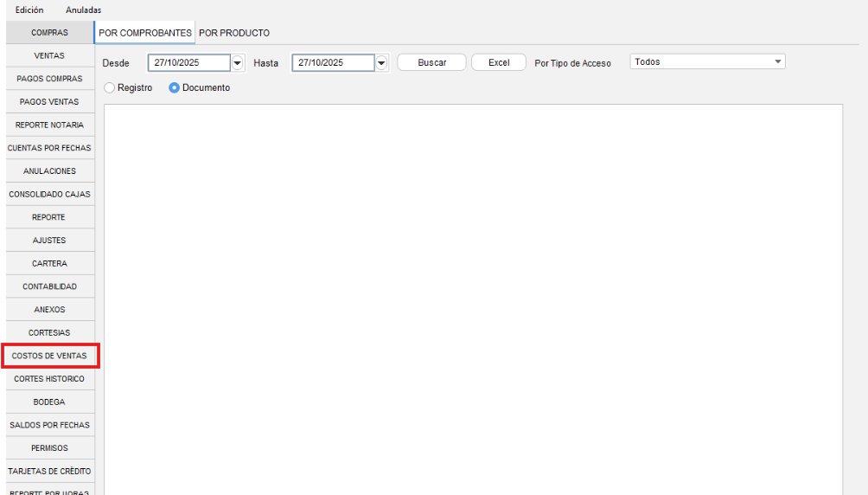Screen dimensions: 868x495
Task: Open the BODEGA sidebar section
Action: (49, 402)
